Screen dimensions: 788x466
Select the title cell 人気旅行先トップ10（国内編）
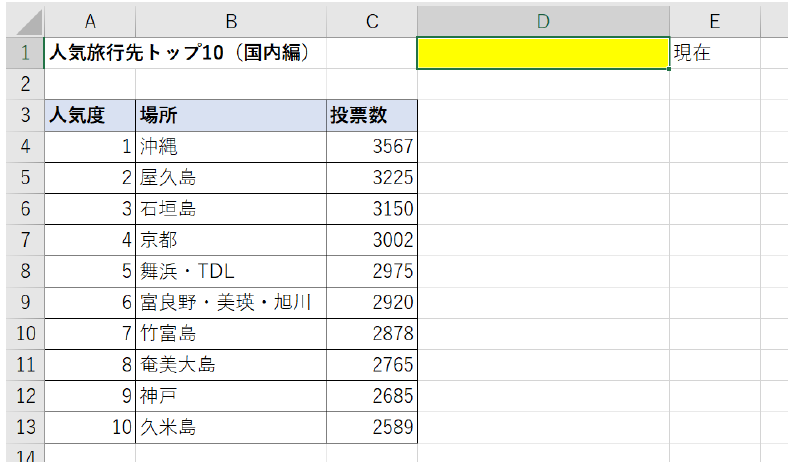180,53
